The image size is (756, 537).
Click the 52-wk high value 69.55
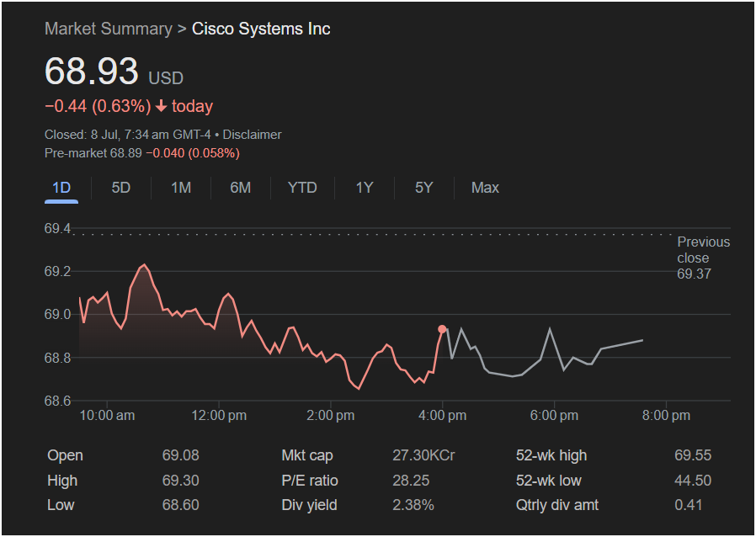click(693, 455)
